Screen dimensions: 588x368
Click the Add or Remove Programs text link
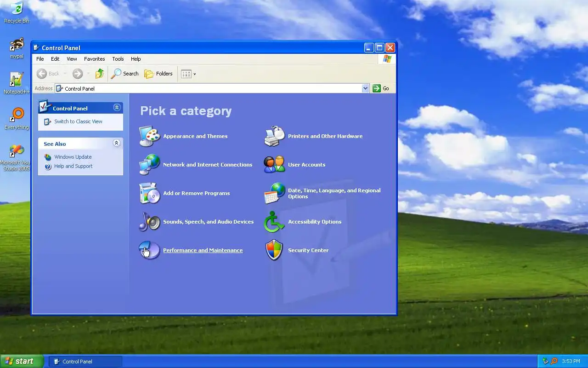[x=196, y=193]
